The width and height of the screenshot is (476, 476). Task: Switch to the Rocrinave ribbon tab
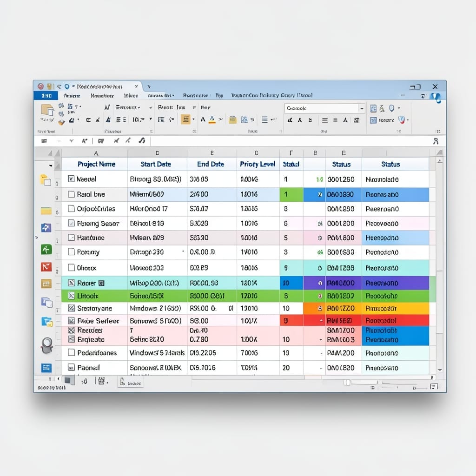[x=195, y=96]
